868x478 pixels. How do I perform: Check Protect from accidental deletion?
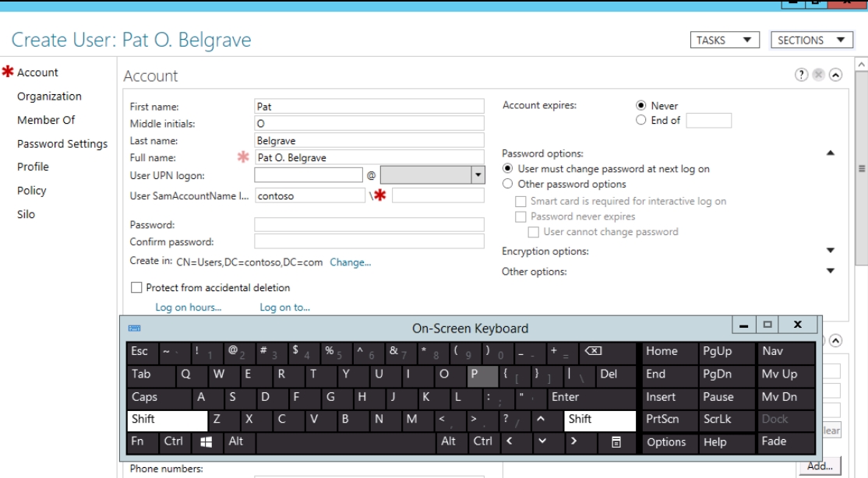click(x=136, y=287)
